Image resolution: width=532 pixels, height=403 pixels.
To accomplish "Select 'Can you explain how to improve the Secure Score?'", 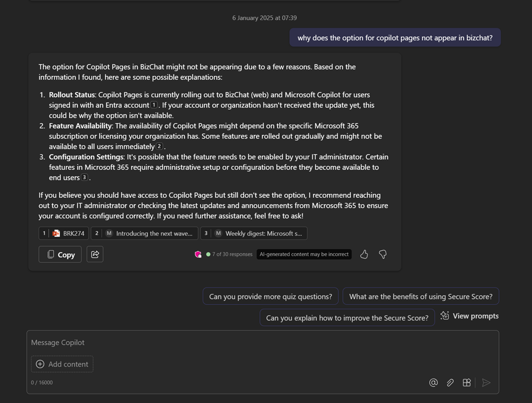I will tap(347, 317).
